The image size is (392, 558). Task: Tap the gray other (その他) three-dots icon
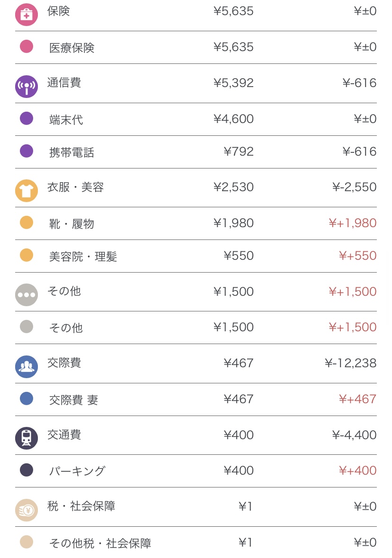[x=27, y=294]
